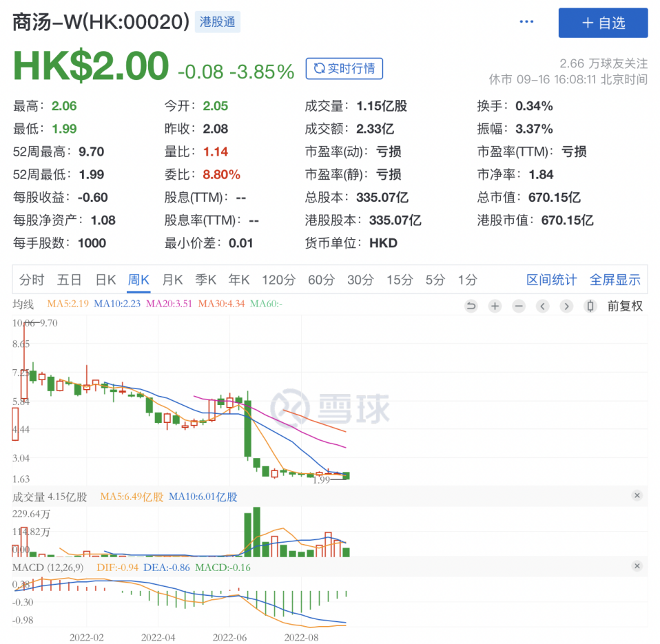This screenshot has width=660, height=644.
Task: Click the 2022-02 date axis label
Action: pos(87,637)
